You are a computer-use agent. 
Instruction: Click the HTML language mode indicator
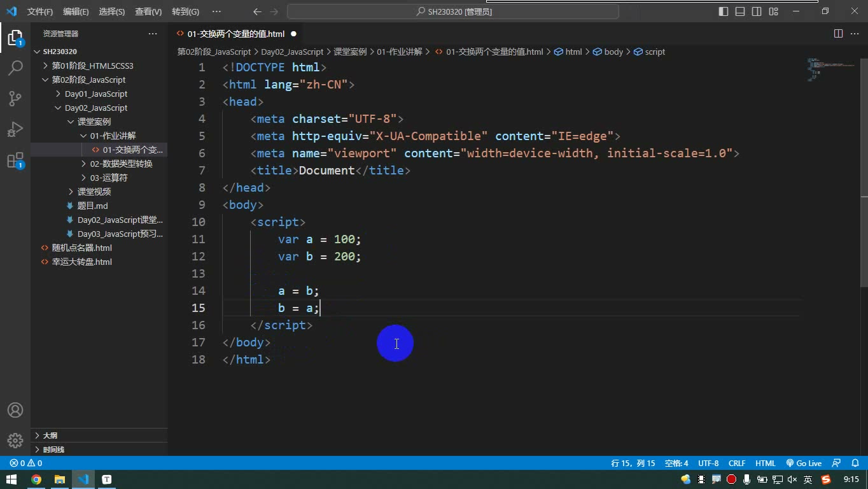click(766, 464)
